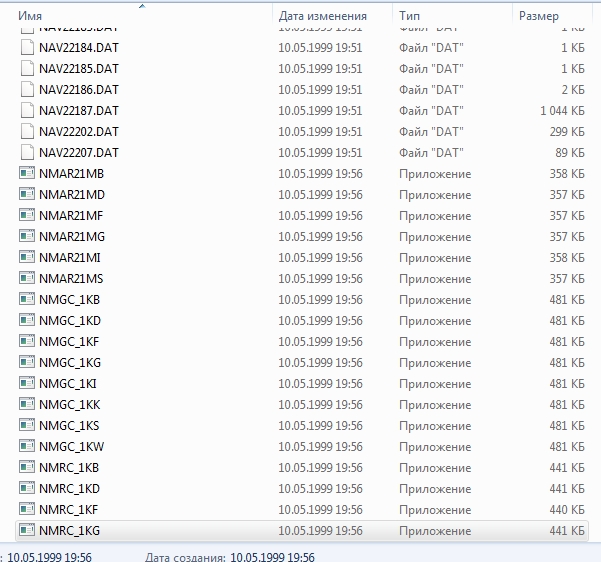Viewport: 601px width, 562px height.
Task: Select the NAV22186.DAT file name
Action: pyautogui.click(x=79, y=90)
